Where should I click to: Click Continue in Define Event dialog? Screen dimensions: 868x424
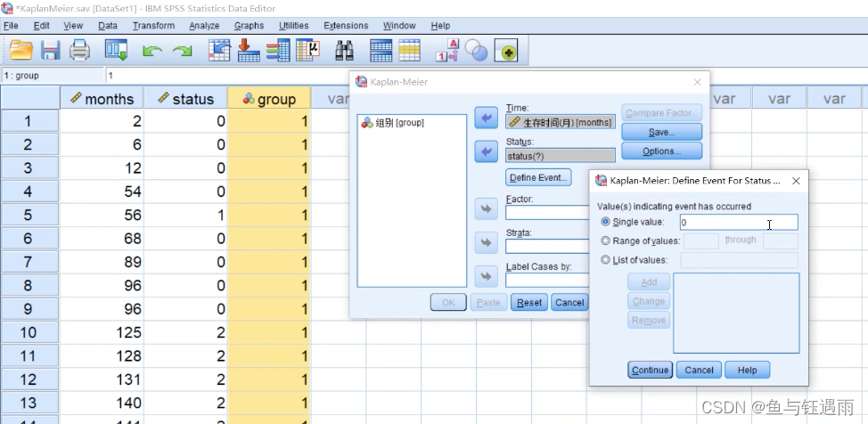click(651, 370)
